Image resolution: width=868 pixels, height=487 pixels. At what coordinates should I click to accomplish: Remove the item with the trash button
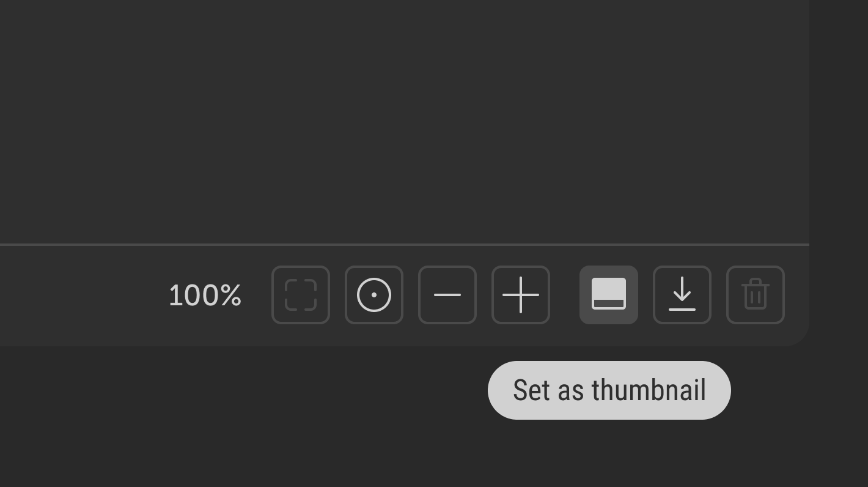pyautogui.click(x=756, y=295)
